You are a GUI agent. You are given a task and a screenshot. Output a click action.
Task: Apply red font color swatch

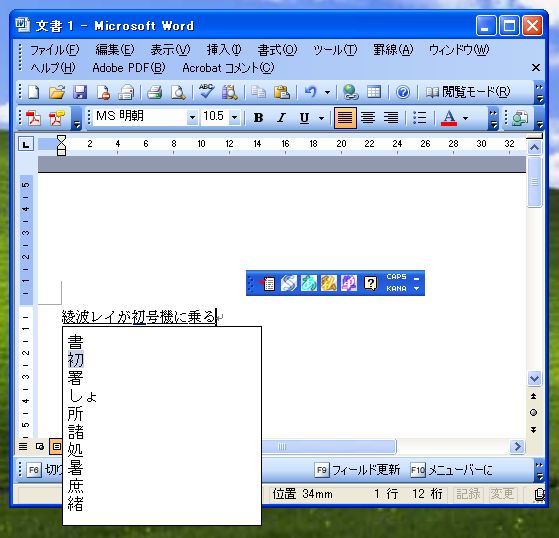[449, 118]
